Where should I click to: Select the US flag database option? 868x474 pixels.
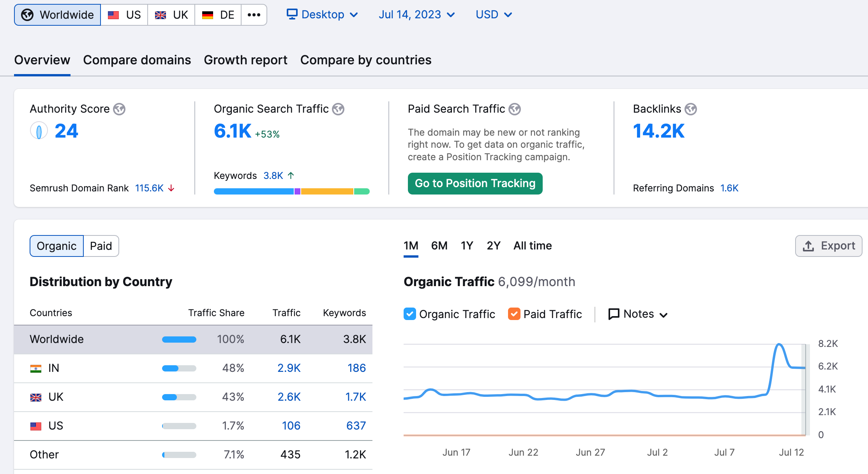click(x=124, y=15)
